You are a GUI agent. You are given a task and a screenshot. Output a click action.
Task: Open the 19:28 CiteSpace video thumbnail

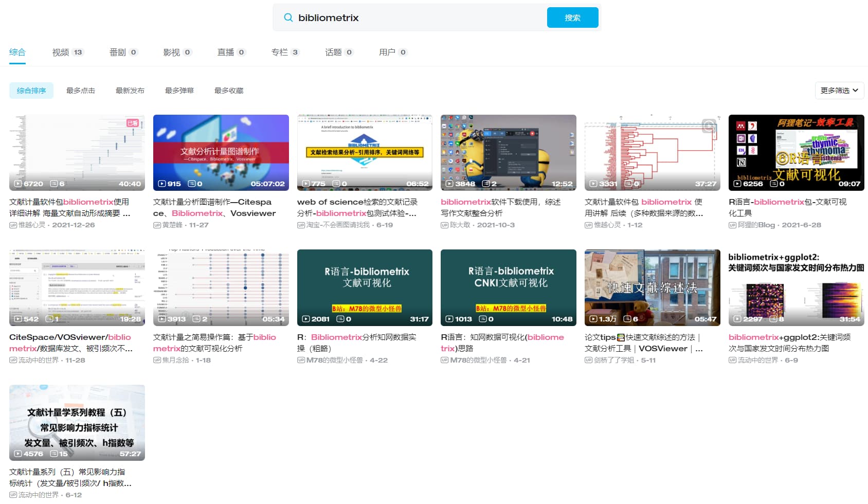tap(77, 287)
